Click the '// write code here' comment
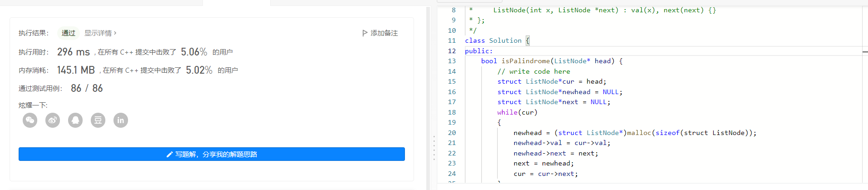 534,71
